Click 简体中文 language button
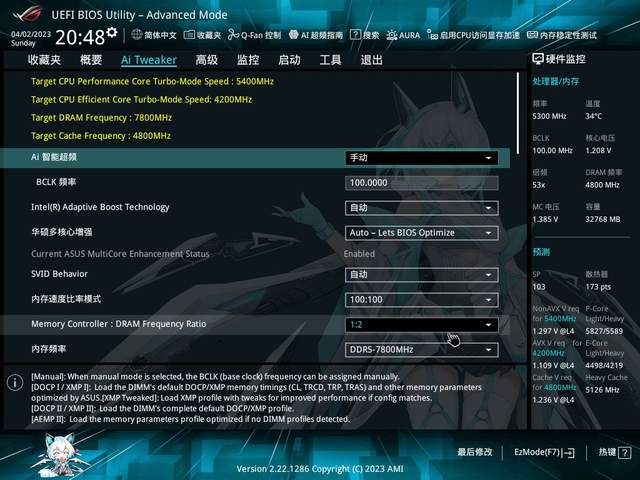 154,35
